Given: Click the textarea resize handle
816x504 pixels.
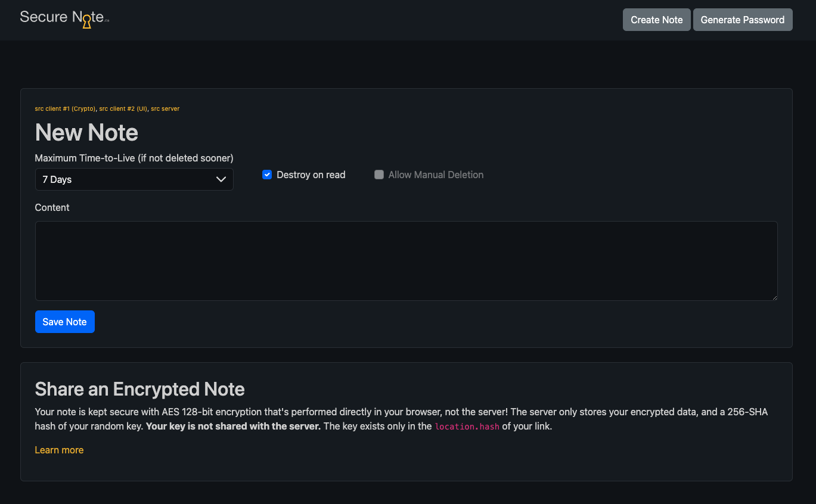Looking at the screenshot, I should pyautogui.click(x=774, y=297).
